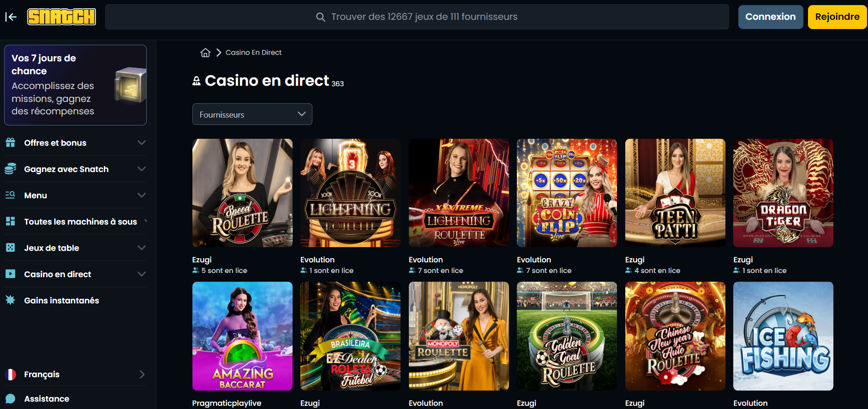Click 'Pragmaticplaylive' provider label

(227, 403)
